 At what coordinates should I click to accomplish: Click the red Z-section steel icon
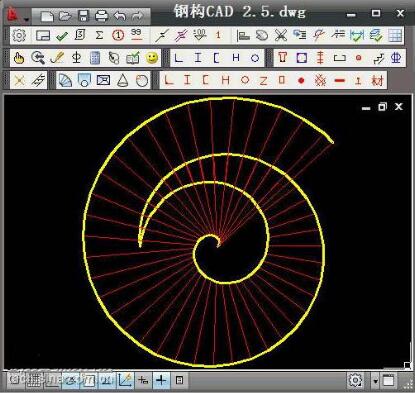(x=263, y=80)
